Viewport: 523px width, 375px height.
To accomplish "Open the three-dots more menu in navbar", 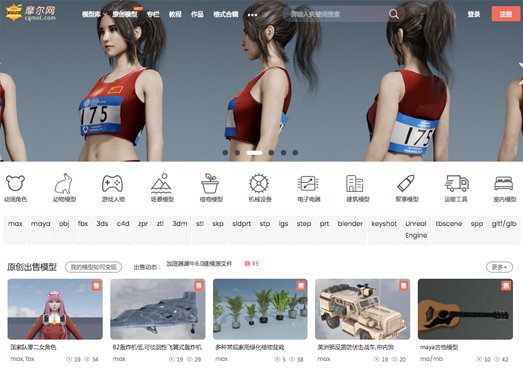I will tap(252, 15).
